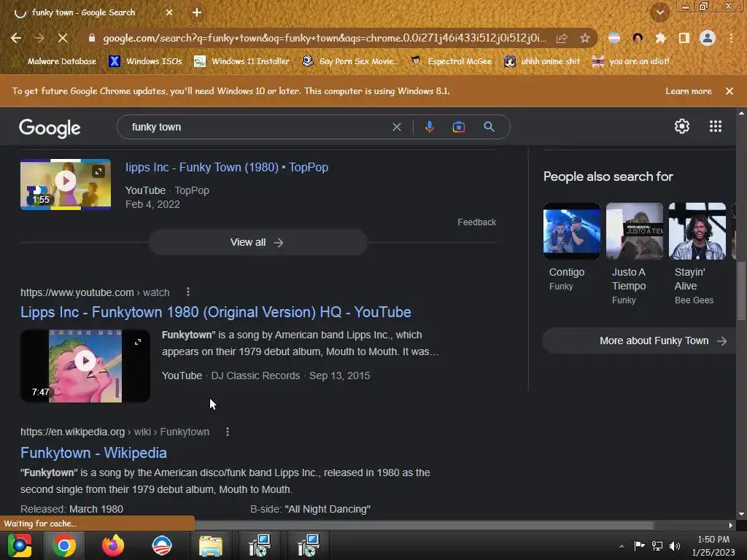Expand the TopPop video preview icon

(x=98, y=171)
